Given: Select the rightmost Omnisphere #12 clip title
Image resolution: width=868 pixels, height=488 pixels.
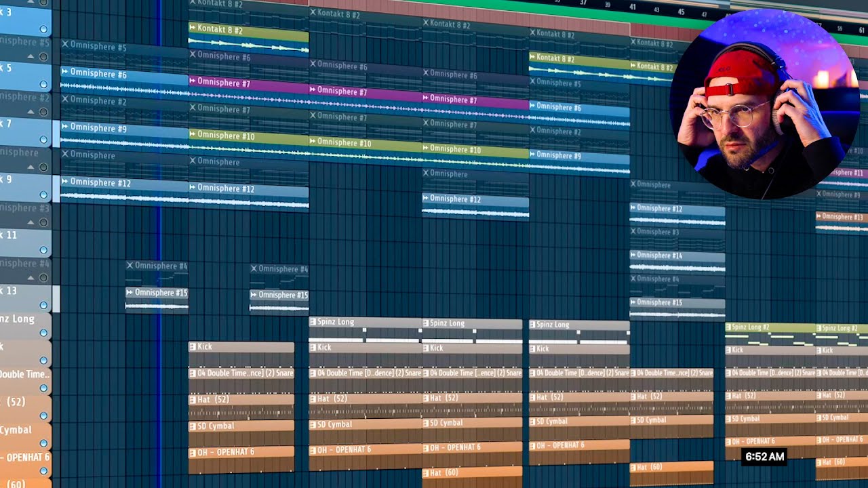Looking at the screenshot, I should pyautogui.click(x=659, y=209).
